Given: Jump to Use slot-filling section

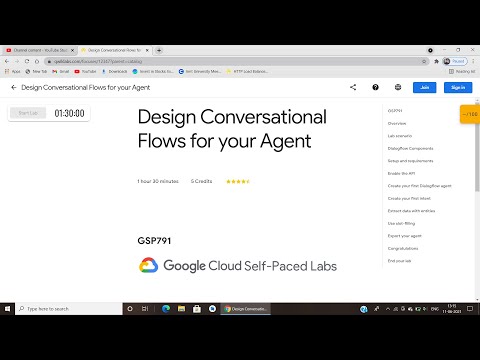Looking at the screenshot, I should [401, 223].
